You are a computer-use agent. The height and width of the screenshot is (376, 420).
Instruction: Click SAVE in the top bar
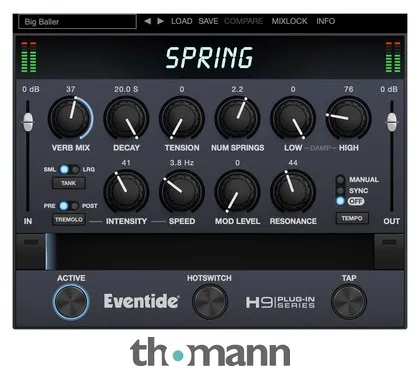[x=208, y=21]
